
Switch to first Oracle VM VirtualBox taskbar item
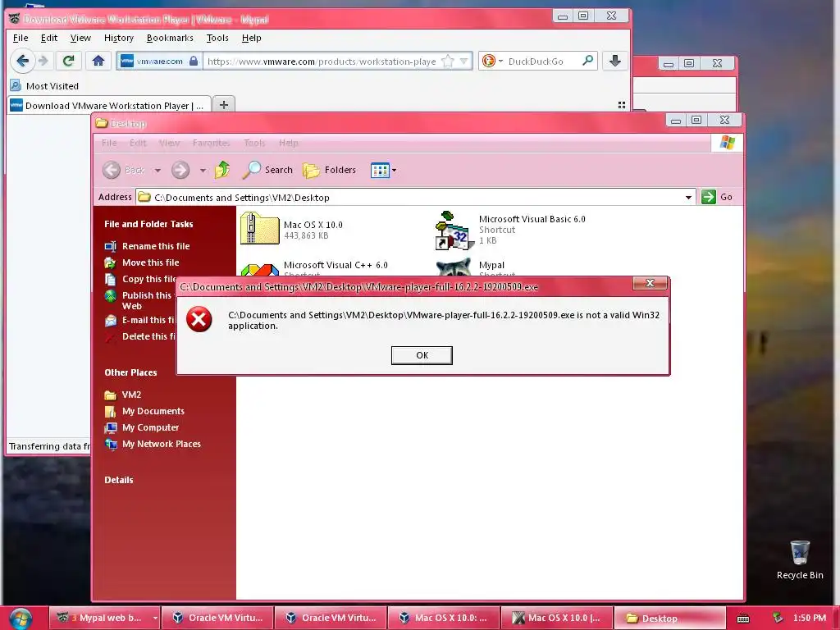(x=217, y=618)
